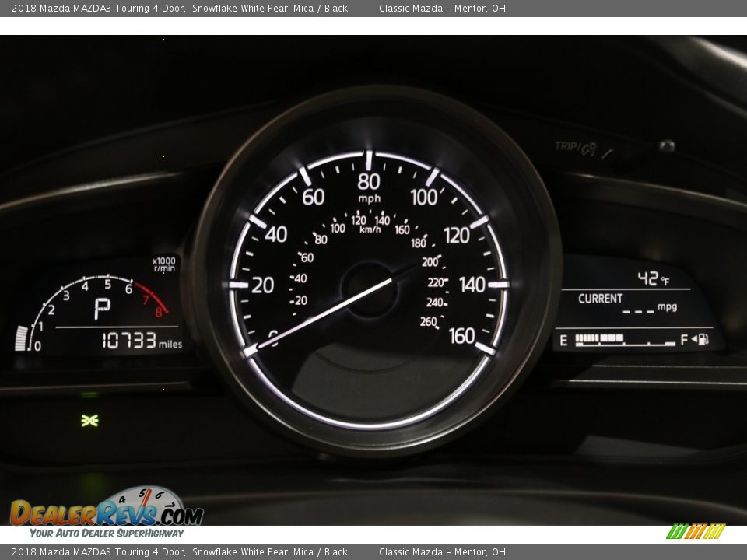The width and height of the screenshot is (747, 560).
Task: Click the CURRENT mpg label
Action: (600, 299)
